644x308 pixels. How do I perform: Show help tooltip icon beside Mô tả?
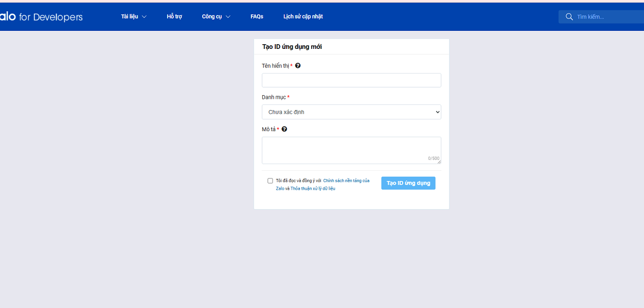[284, 129]
